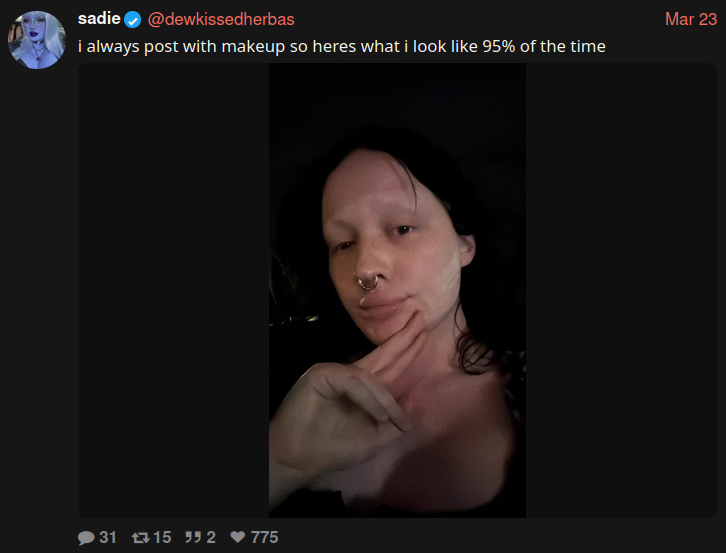Click the comment bubble icon
Screen dimensions: 726x553
(x=86, y=537)
